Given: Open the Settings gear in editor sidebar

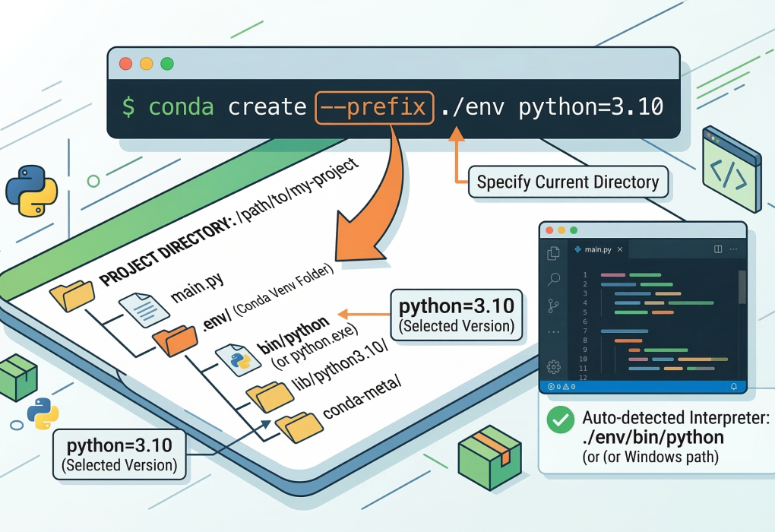Looking at the screenshot, I should click(x=554, y=366).
